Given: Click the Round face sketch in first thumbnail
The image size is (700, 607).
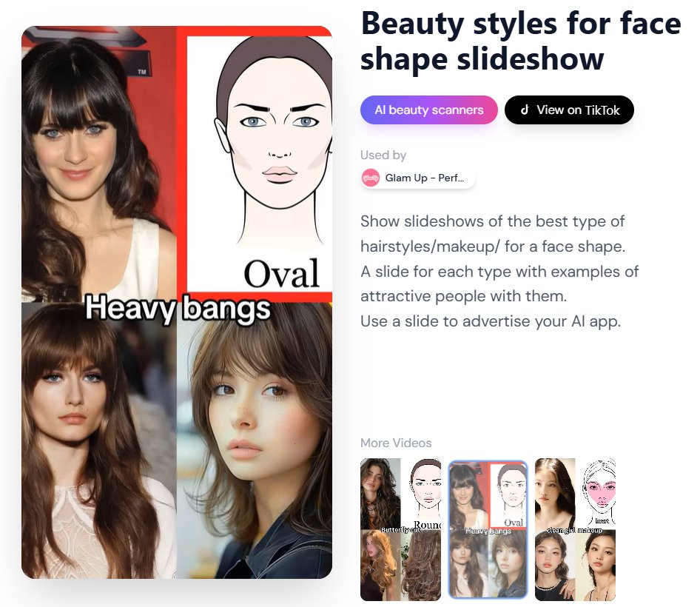Looking at the screenshot, I should [425, 493].
